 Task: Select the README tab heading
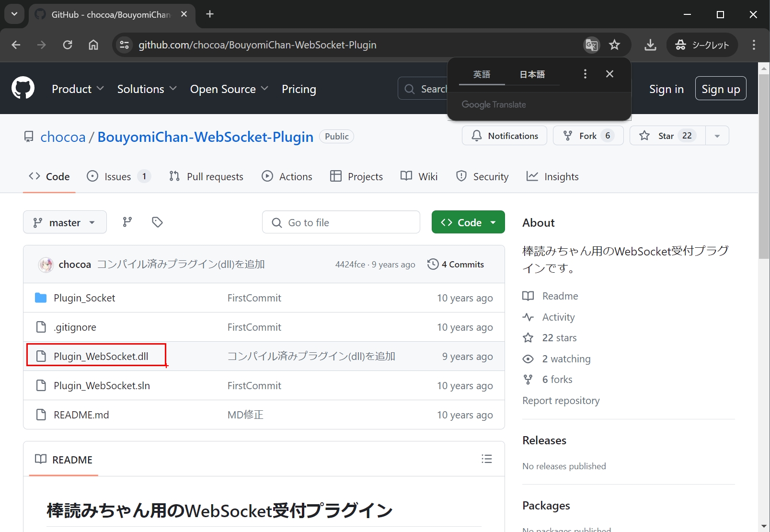pyautogui.click(x=64, y=459)
